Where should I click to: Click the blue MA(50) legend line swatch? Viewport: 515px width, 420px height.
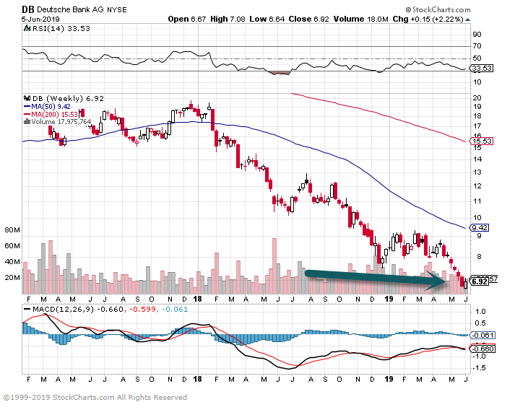27,107
